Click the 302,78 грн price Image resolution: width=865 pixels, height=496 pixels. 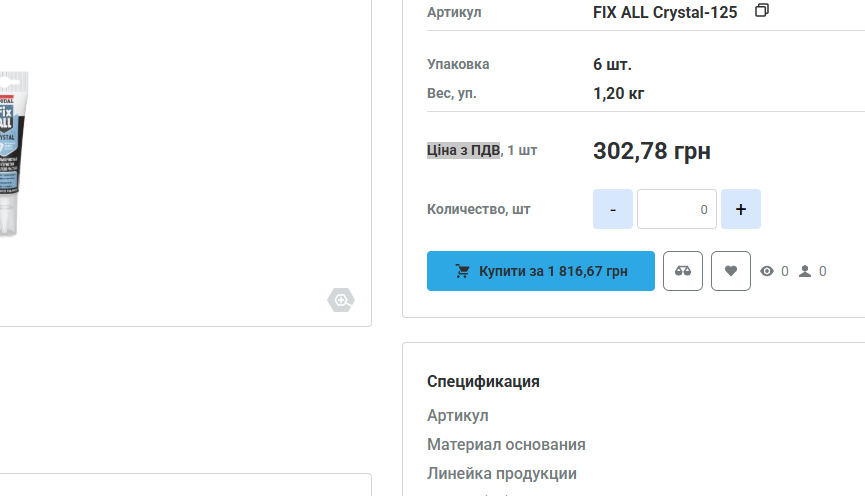(652, 151)
